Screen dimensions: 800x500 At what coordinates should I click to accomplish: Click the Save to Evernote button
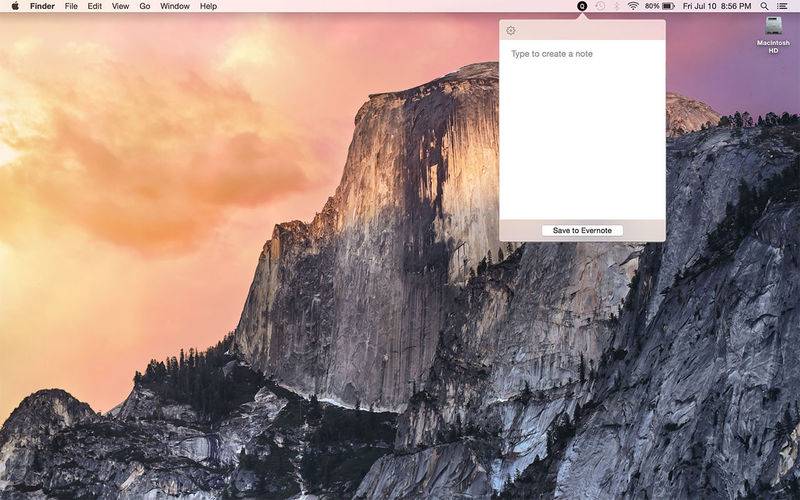pyautogui.click(x=582, y=231)
